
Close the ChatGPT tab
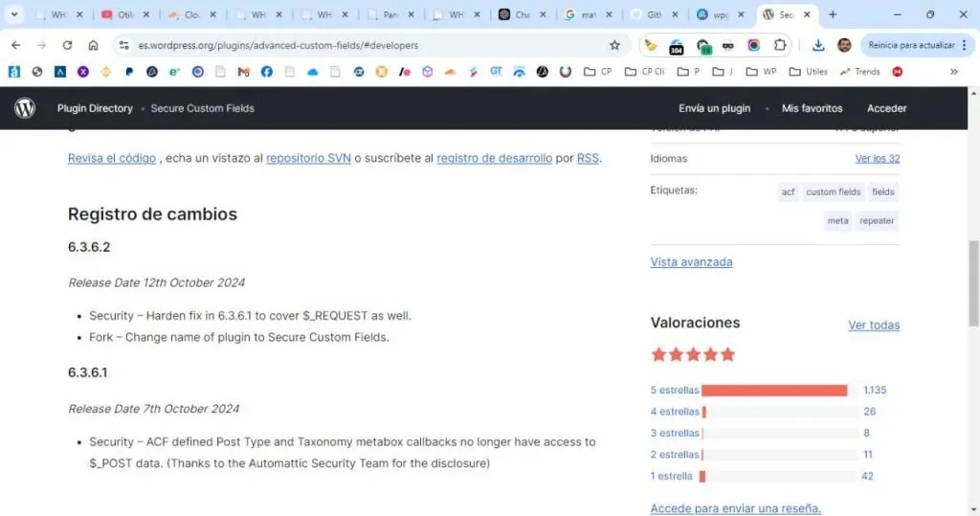544,14
